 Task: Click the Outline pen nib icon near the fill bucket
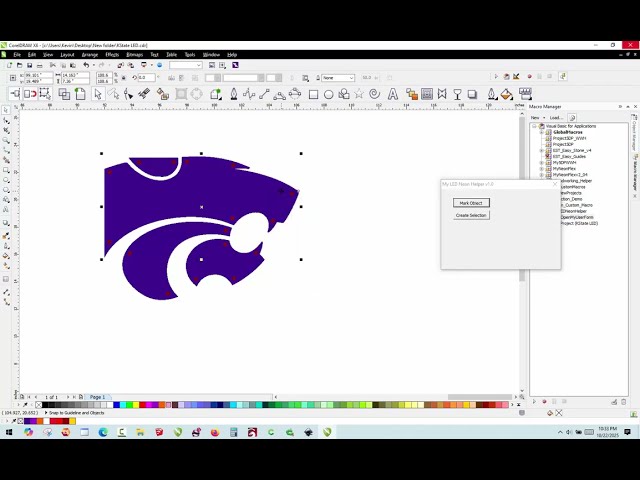pyautogui.click(x=492, y=94)
